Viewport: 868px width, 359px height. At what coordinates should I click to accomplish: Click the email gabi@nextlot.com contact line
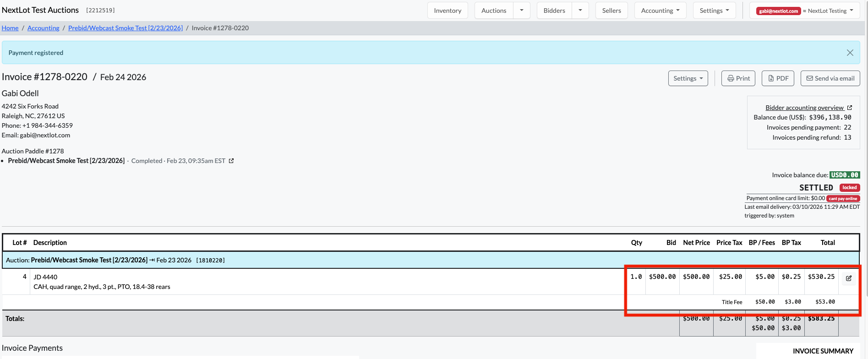36,135
